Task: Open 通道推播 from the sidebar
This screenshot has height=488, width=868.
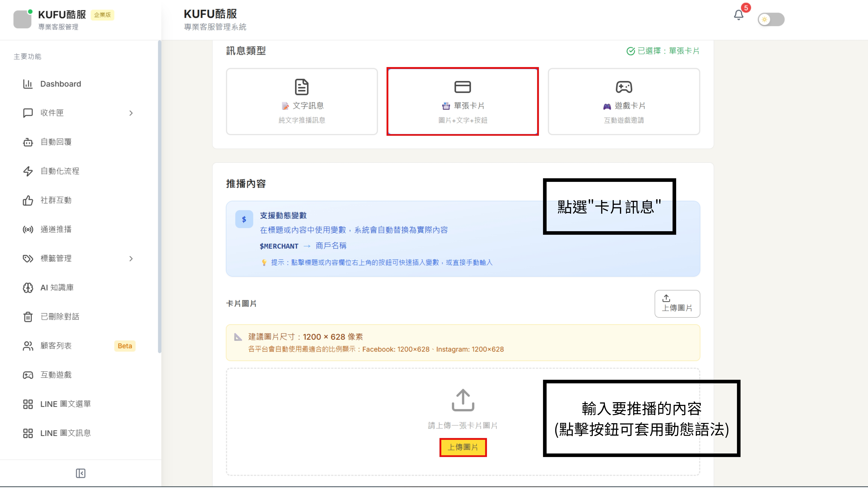Action: tap(56, 229)
